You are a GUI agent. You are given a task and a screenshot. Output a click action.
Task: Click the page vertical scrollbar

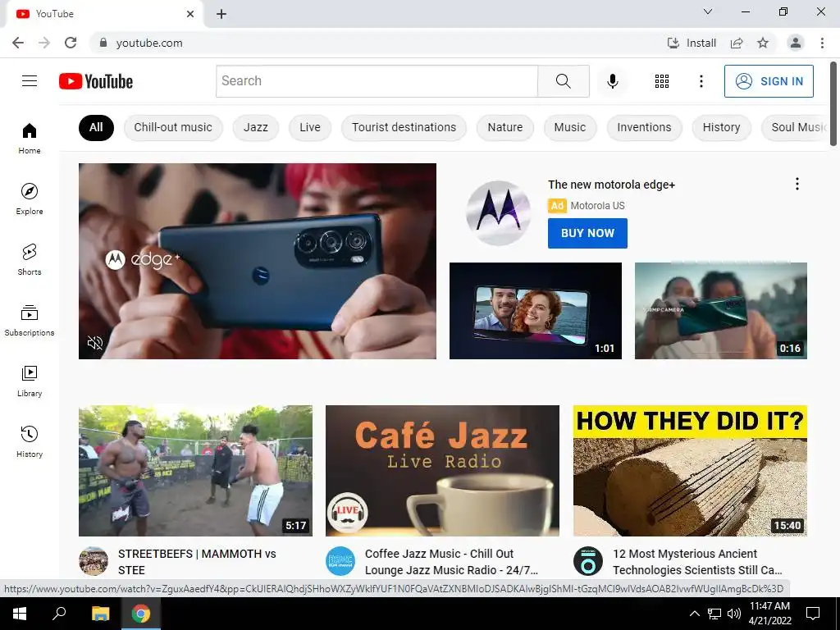833,104
